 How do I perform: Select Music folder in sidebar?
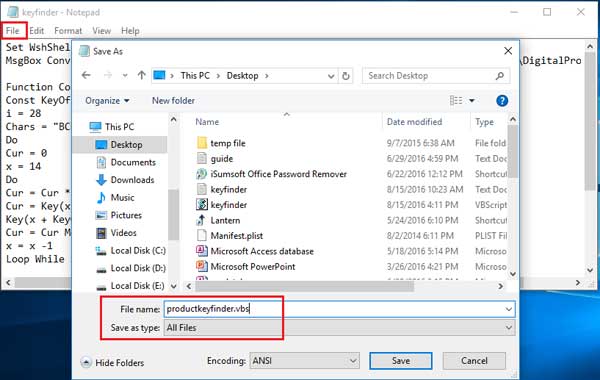[122, 197]
